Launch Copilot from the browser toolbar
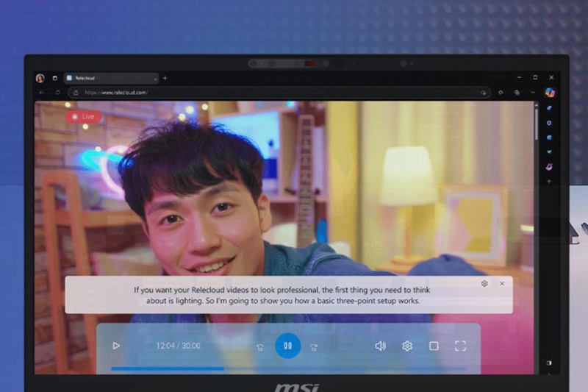 pos(549,92)
